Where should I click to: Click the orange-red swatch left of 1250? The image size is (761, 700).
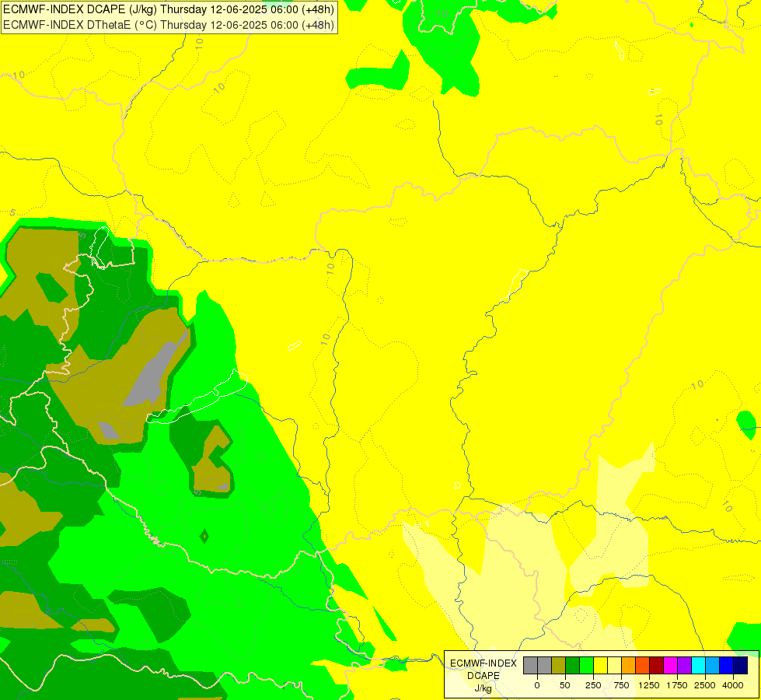click(642, 665)
